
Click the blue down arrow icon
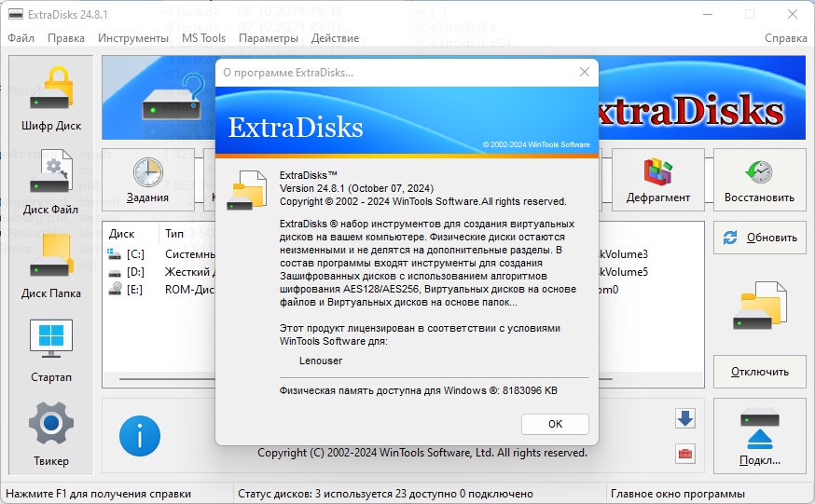[685, 418]
